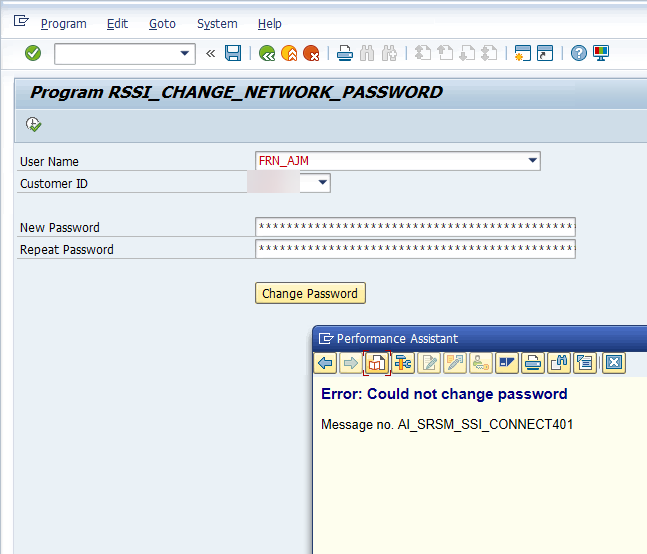
Task: Click the 'Repeat Password' field label
Action: point(66,250)
